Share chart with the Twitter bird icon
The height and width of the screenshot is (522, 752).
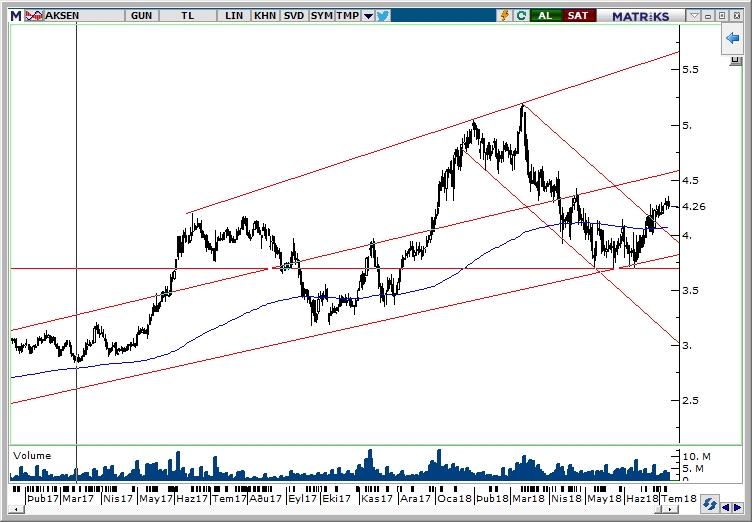[383, 16]
